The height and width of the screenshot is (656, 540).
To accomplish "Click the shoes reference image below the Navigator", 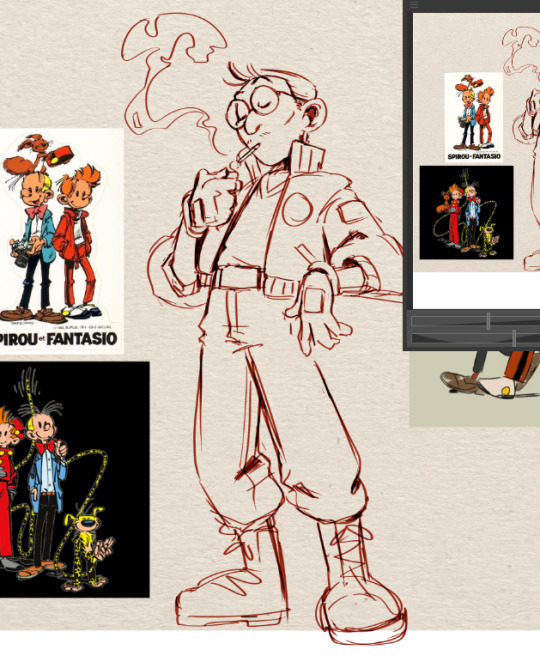I will [474, 389].
